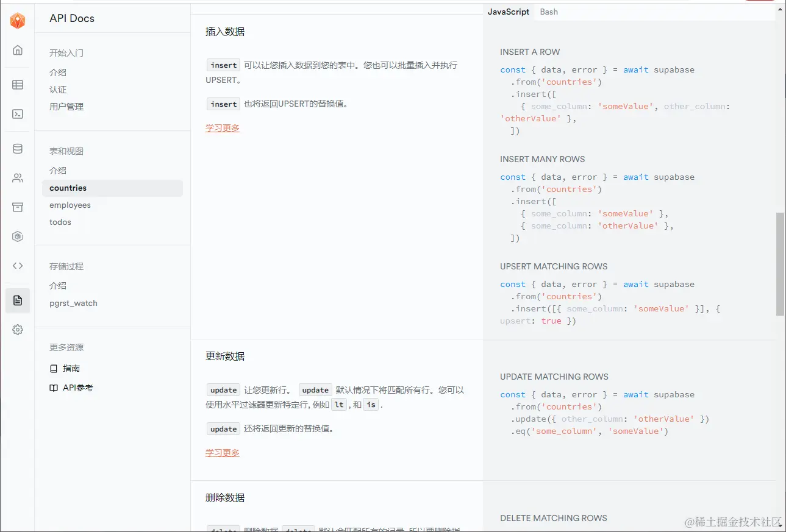Select the Edge Functions cube icon
Screen dimensions: 786x532
pyautogui.click(x=18, y=236)
